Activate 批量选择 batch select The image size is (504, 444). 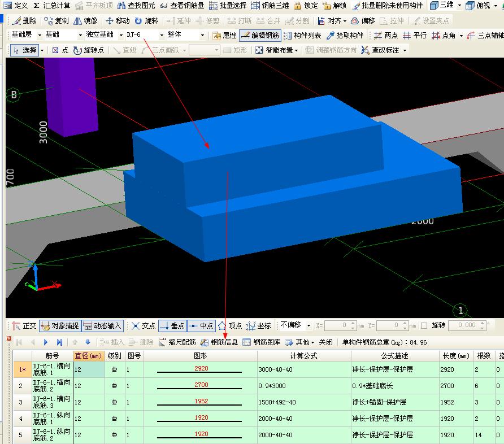pyautogui.click(x=228, y=6)
